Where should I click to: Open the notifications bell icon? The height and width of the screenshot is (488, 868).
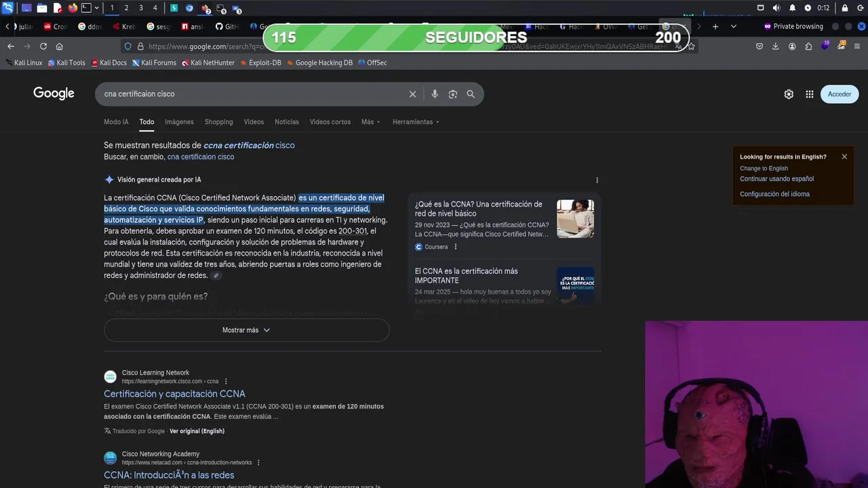pos(792,8)
